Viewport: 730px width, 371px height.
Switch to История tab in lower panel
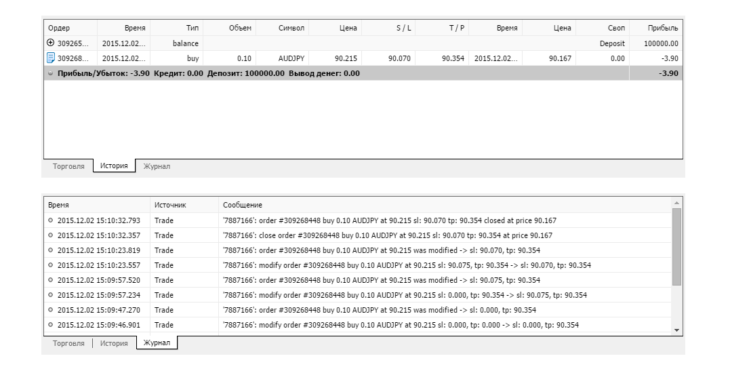[x=114, y=343]
